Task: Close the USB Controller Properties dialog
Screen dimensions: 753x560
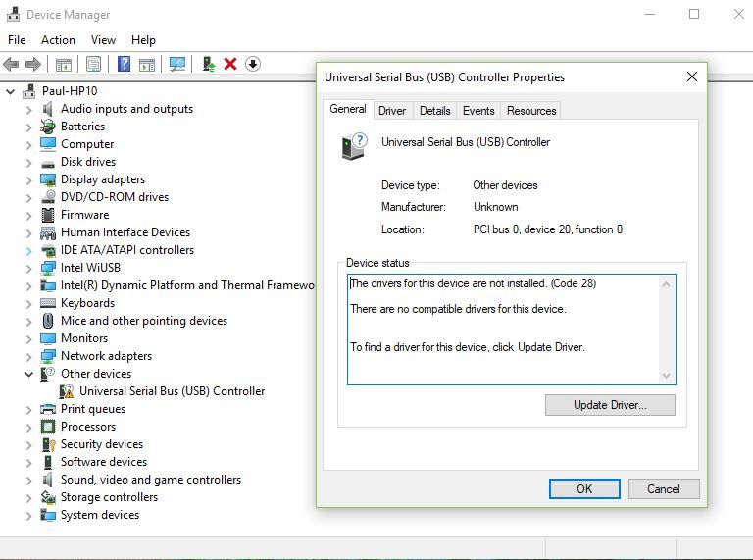Action: [692, 76]
